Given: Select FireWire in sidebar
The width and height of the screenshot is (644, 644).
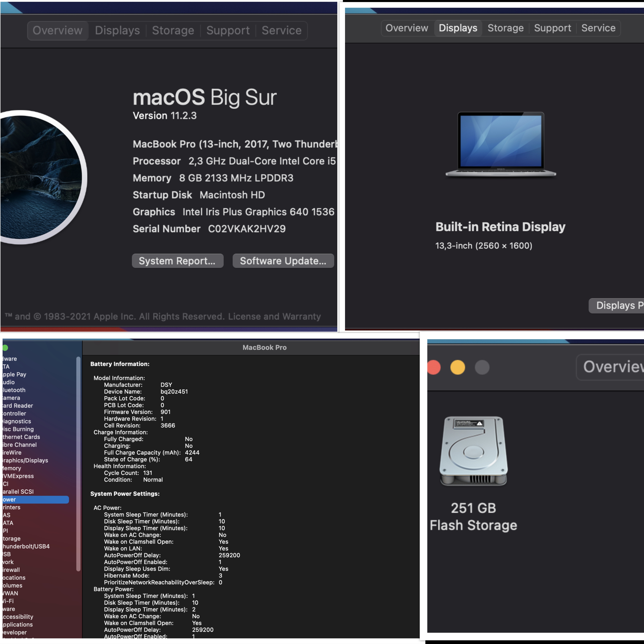Looking at the screenshot, I should (x=12, y=453).
